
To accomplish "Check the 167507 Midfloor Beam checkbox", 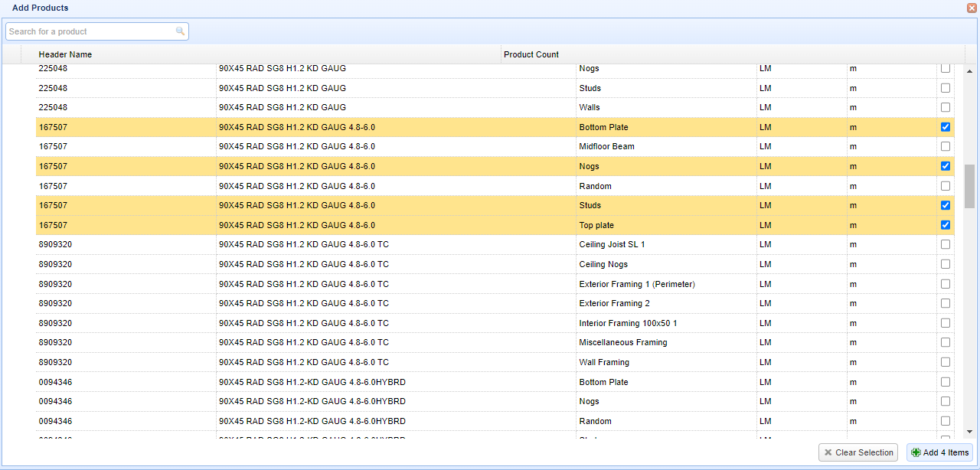I will click(x=946, y=146).
